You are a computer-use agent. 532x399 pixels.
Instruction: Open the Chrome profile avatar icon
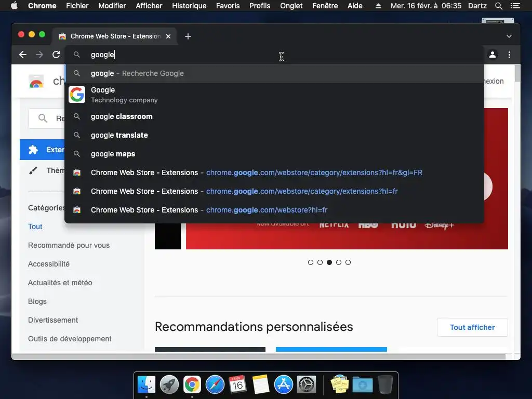click(493, 55)
